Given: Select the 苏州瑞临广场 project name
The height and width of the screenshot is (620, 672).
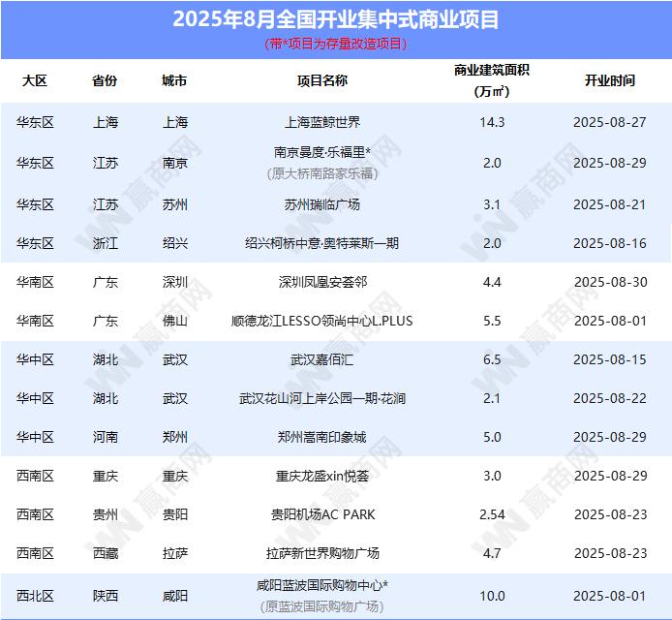Looking at the screenshot, I should 321,204.
